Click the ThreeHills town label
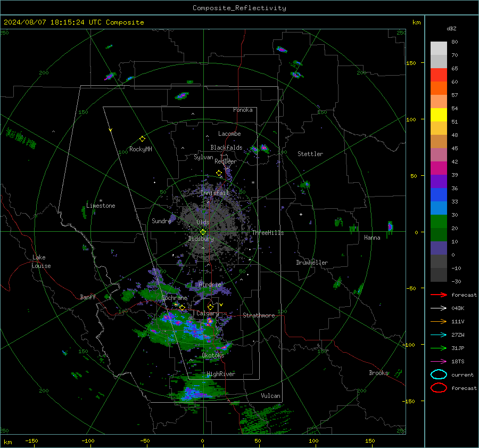 point(268,233)
